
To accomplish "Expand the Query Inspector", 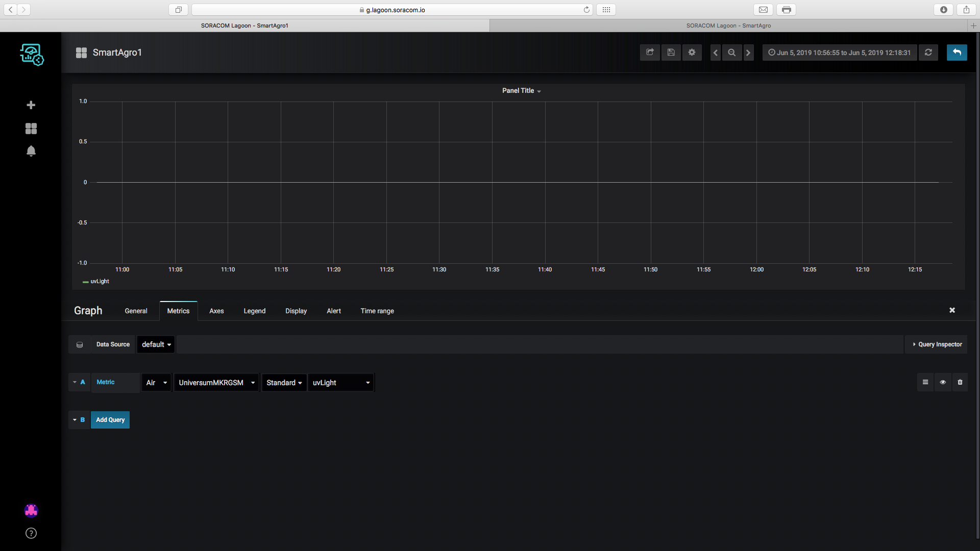I will coord(937,344).
